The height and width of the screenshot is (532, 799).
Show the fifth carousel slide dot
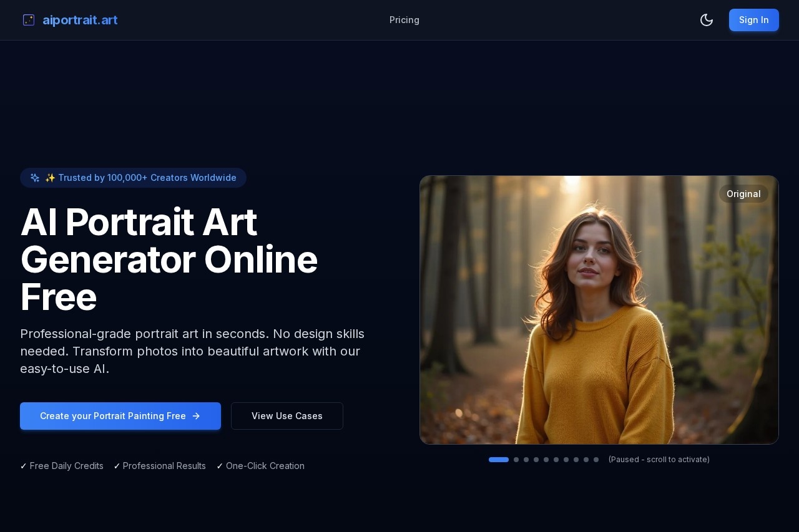546,460
